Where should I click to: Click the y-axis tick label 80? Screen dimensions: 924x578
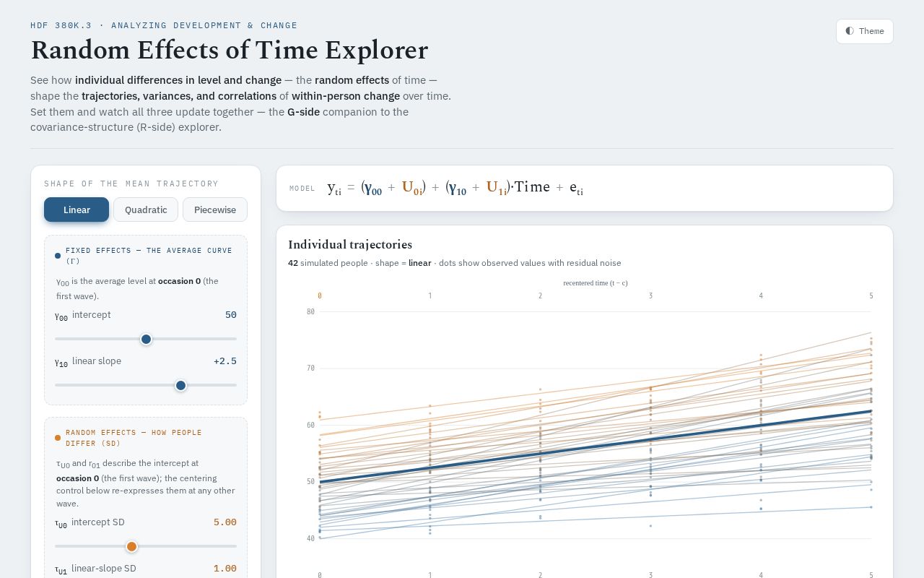point(310,311)
